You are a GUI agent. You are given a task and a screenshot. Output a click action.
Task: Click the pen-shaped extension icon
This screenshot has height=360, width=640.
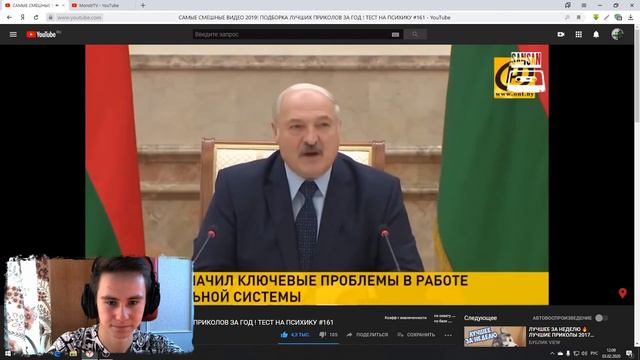coord(607,18)
